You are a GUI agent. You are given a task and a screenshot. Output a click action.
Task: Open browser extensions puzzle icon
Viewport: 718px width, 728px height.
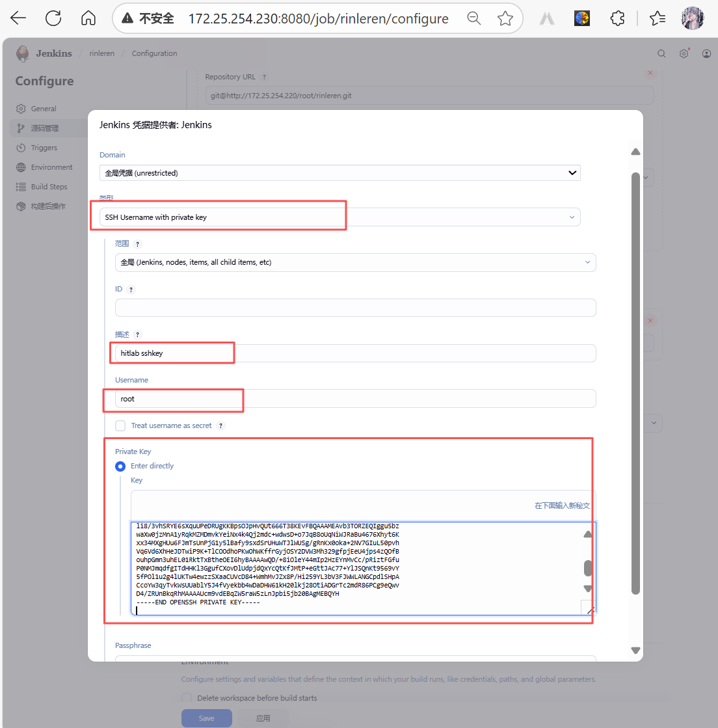[x=617, y=18]
